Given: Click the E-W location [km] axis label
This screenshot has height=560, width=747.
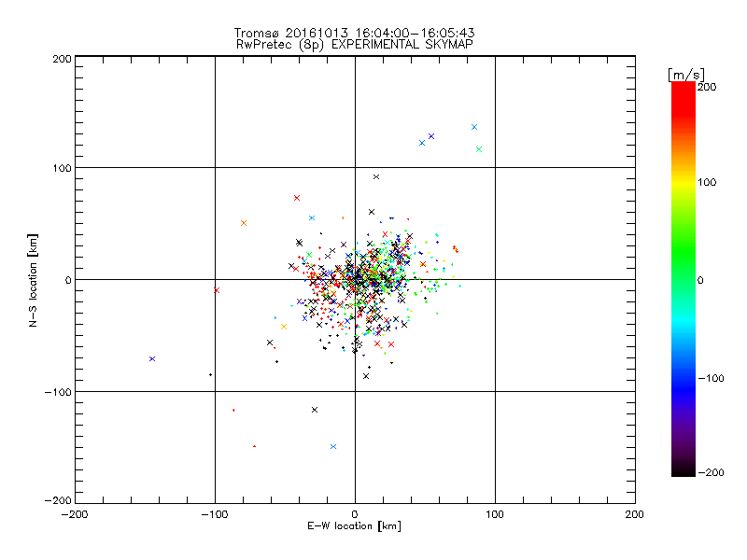Looking at the screenshot, I should [354, 526].
